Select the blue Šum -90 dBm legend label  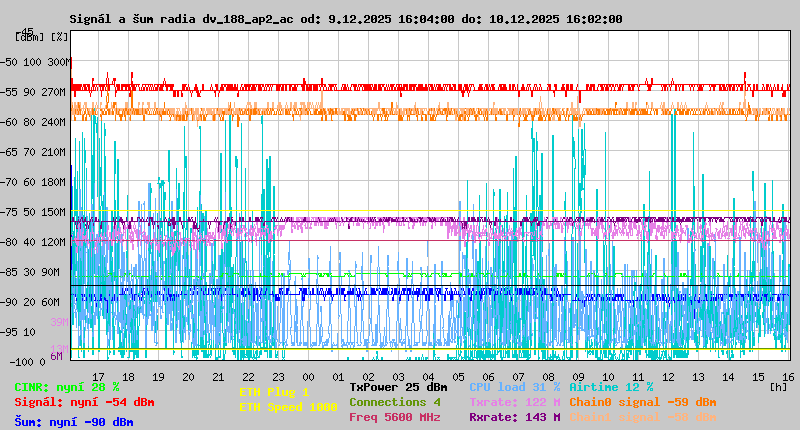tap(74, 422)
